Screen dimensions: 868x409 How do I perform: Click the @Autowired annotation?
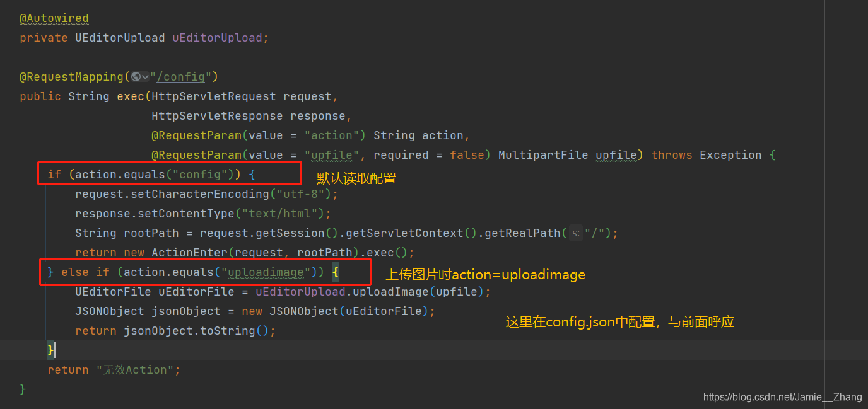tap(54, 18)
